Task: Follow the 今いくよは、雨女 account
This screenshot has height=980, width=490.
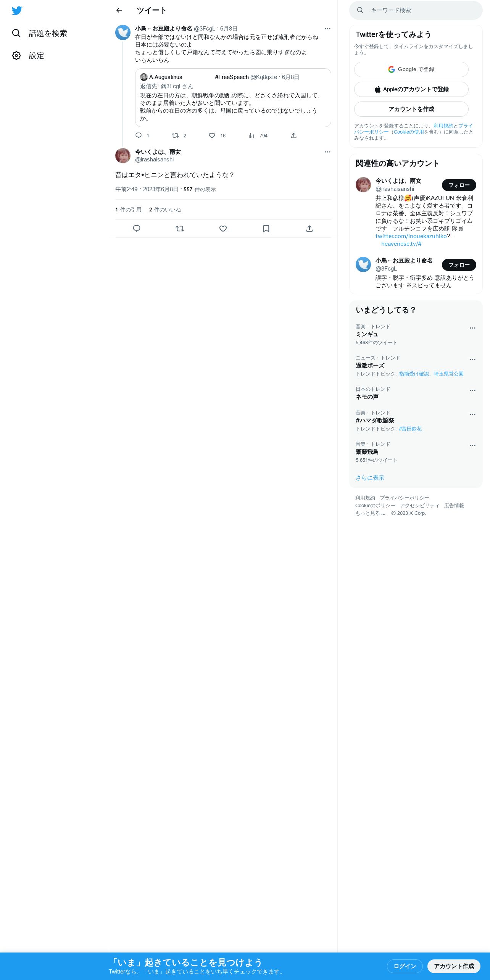Action: coord(459,185)
